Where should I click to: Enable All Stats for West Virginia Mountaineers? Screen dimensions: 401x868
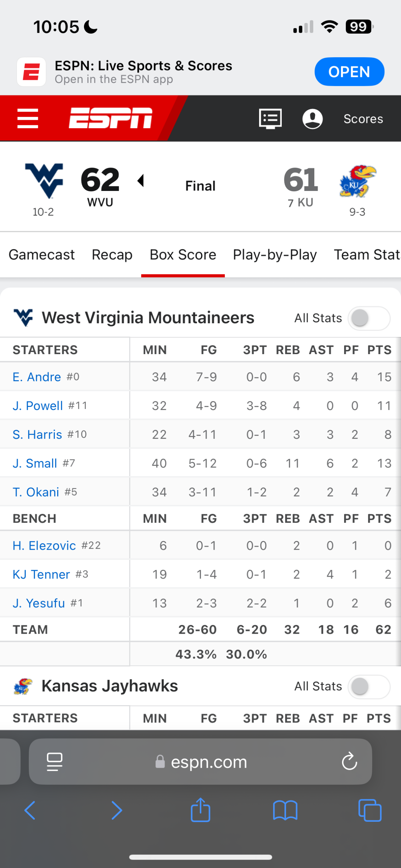[x=369, y=318]
